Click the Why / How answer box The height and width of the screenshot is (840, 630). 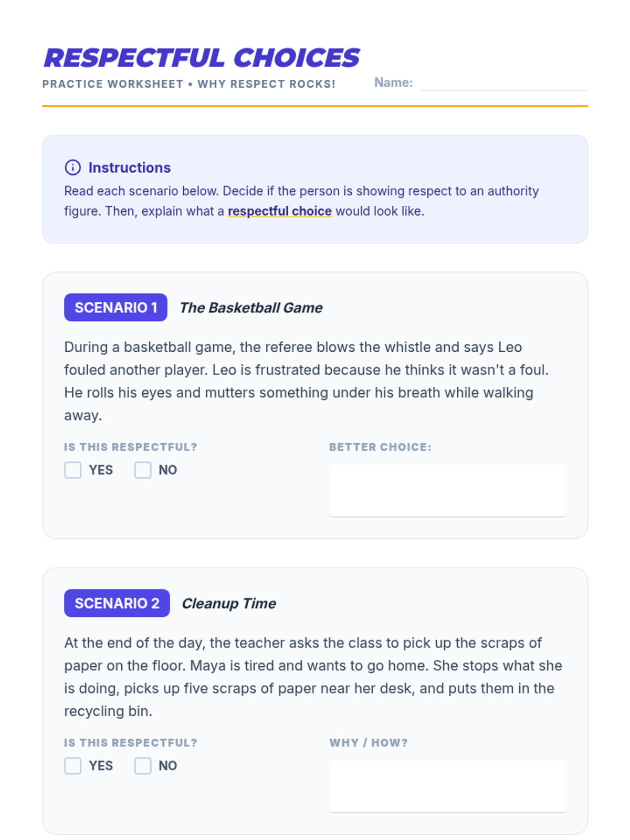click(x=447, y=785)
